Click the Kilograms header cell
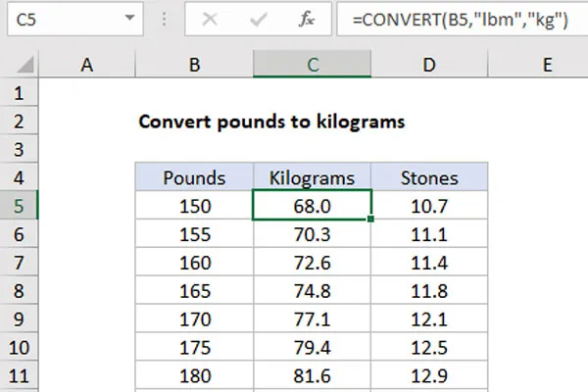This screenshot has width=588, height=392. tap(312, 176)
